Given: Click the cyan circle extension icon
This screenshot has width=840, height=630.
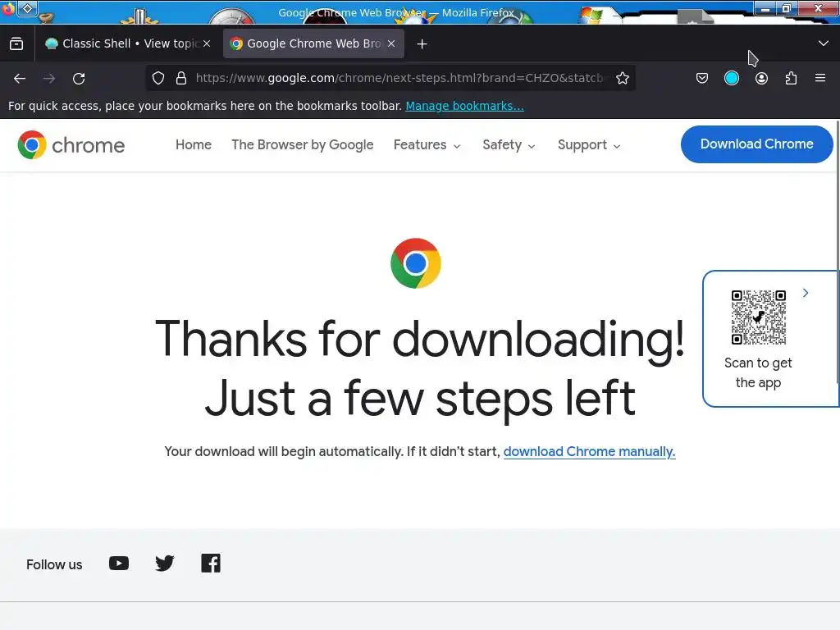Looking at the screenshot, I should [731, 78].
